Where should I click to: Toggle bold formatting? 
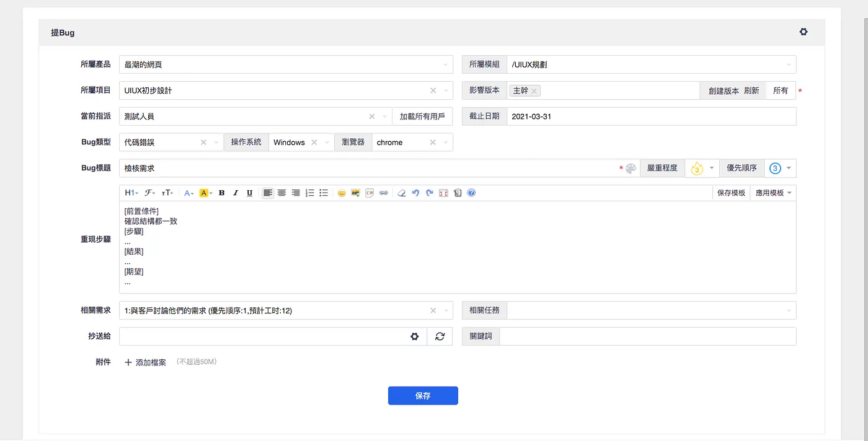(x=221, y=193)
